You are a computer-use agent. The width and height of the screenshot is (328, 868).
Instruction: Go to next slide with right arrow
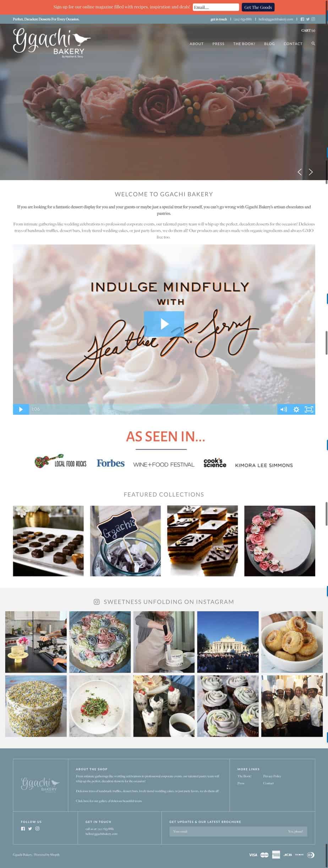(311, 172)
